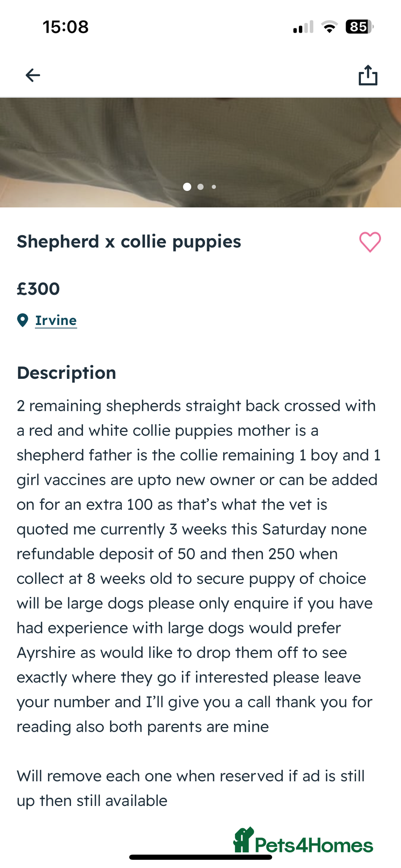Tap the 'Shepherd x collie puppies' title
Viewport: 401px width, 868px height.
(x=129, y=242)
